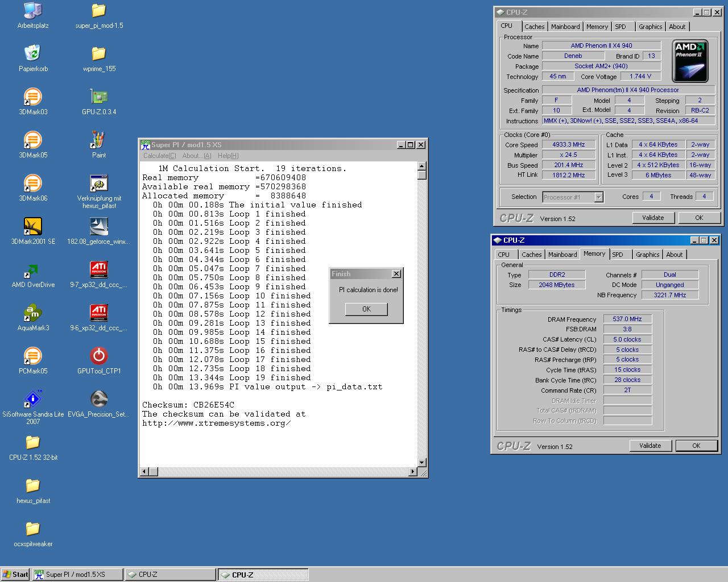This screenshot has height=582, width=728.
Task: Click Super PI vertical scrollbar up arrow
Action: click(x=422, y=167)
